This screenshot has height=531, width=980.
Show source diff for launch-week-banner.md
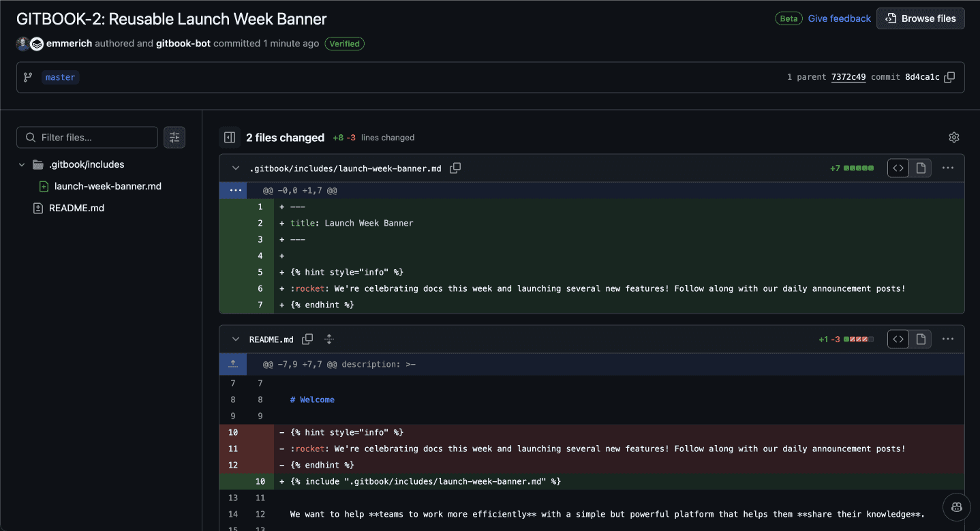pos(898,168)
